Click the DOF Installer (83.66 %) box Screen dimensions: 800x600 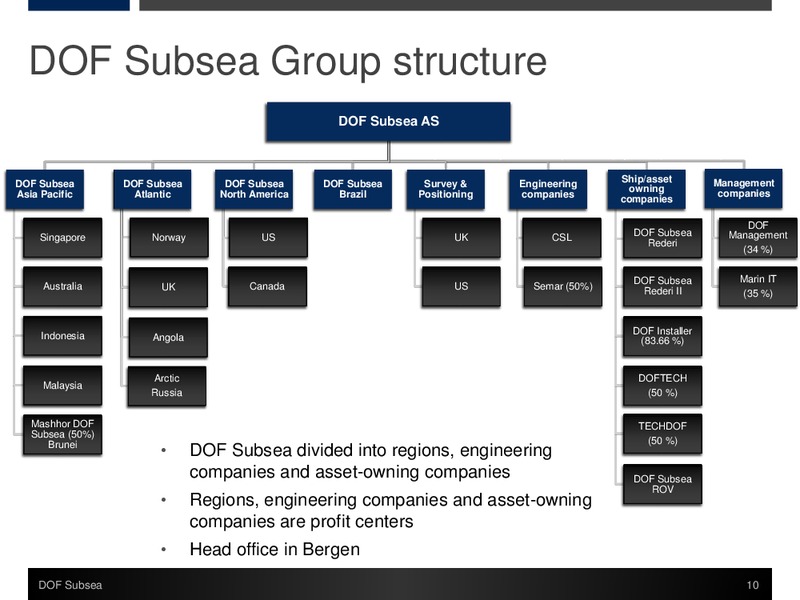[x=663, y=336]
